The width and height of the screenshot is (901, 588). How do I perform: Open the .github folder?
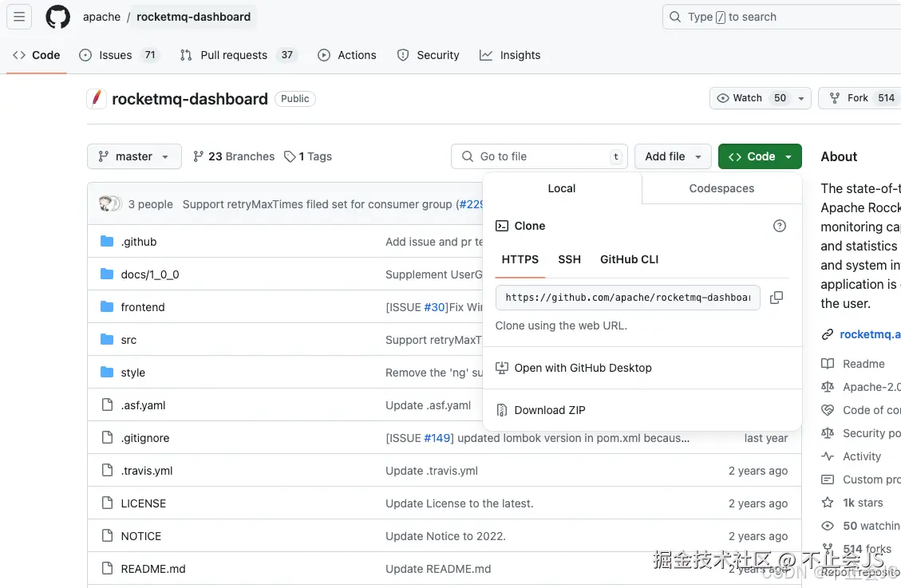[139, 242]
